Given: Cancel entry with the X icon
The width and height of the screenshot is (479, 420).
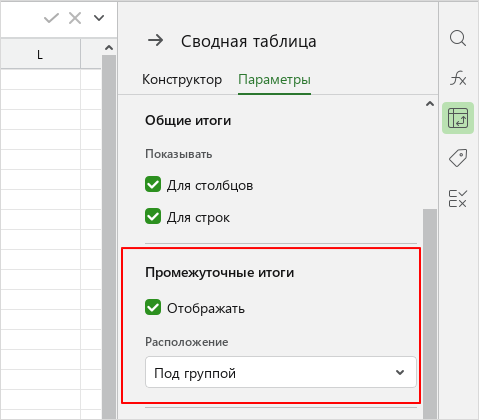Looking at the screenshot, I should point(75,18).
